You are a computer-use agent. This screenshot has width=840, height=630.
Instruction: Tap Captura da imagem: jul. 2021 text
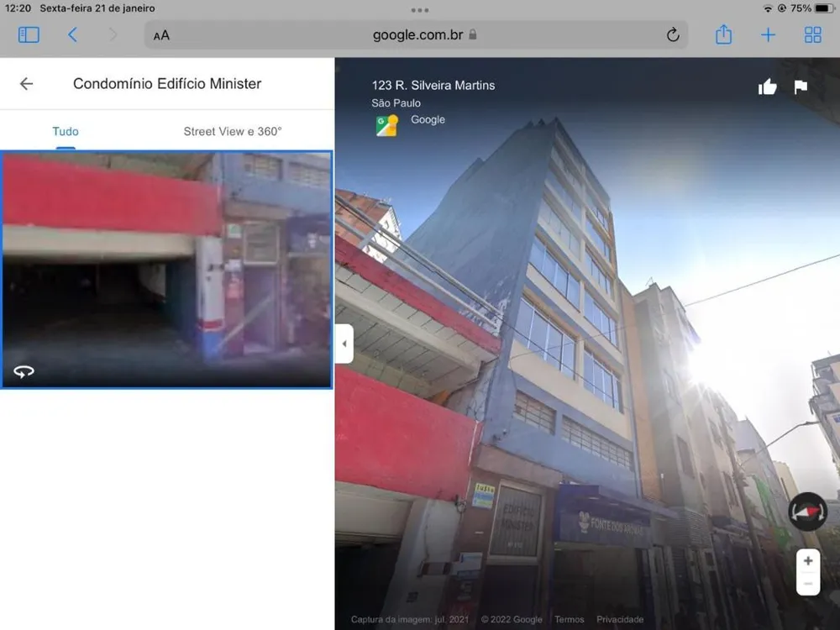(x=410, y=619)
